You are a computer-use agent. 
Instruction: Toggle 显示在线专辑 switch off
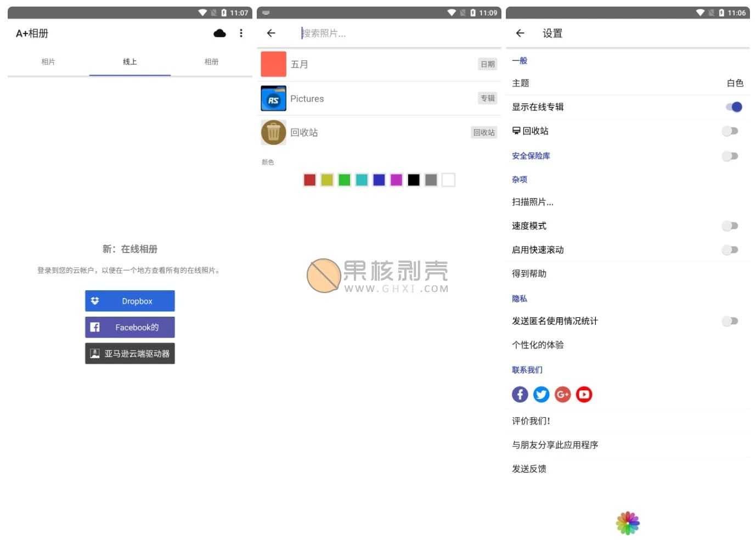(x=734, y=107)
